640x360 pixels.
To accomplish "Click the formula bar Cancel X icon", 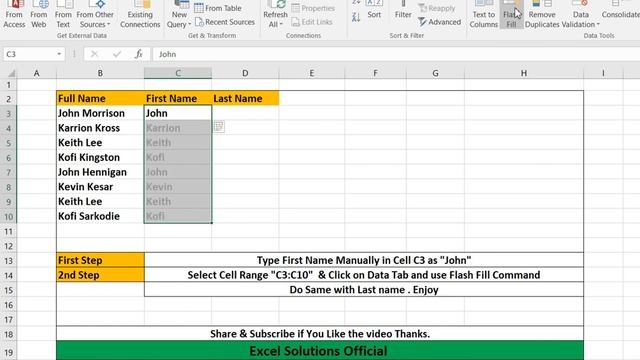I will (94, 54).
